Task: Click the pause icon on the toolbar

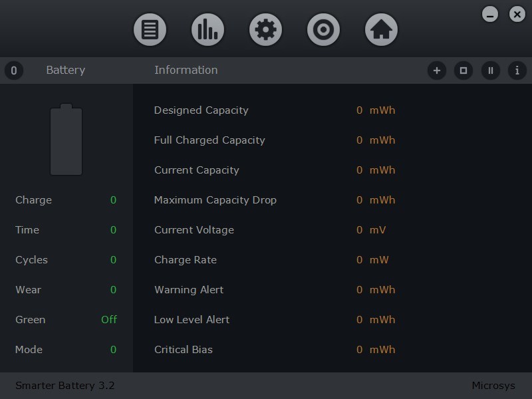Action: pyautogui.click(x=490, y=70)
